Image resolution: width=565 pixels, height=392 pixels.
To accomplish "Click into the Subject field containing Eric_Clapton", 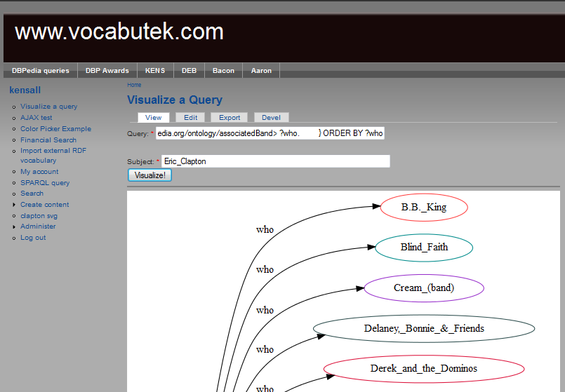I will [x=276, y=161].
